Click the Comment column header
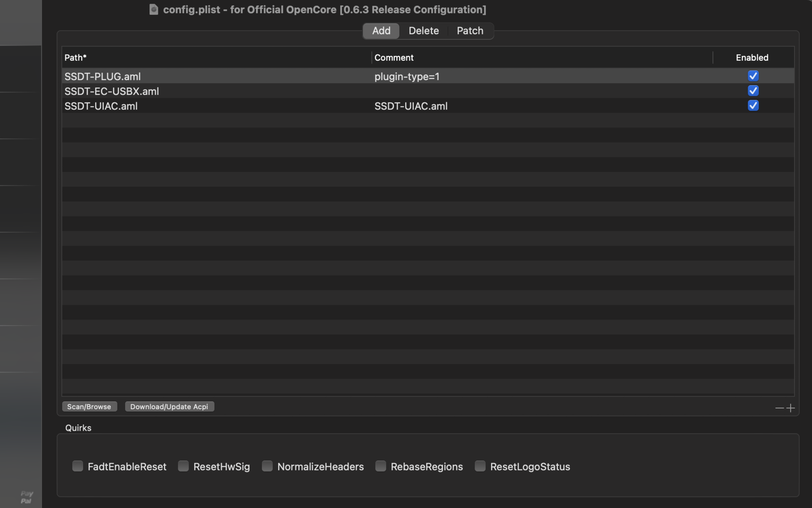The width and height of the screenshot is (812, 508). pos(542,57)
